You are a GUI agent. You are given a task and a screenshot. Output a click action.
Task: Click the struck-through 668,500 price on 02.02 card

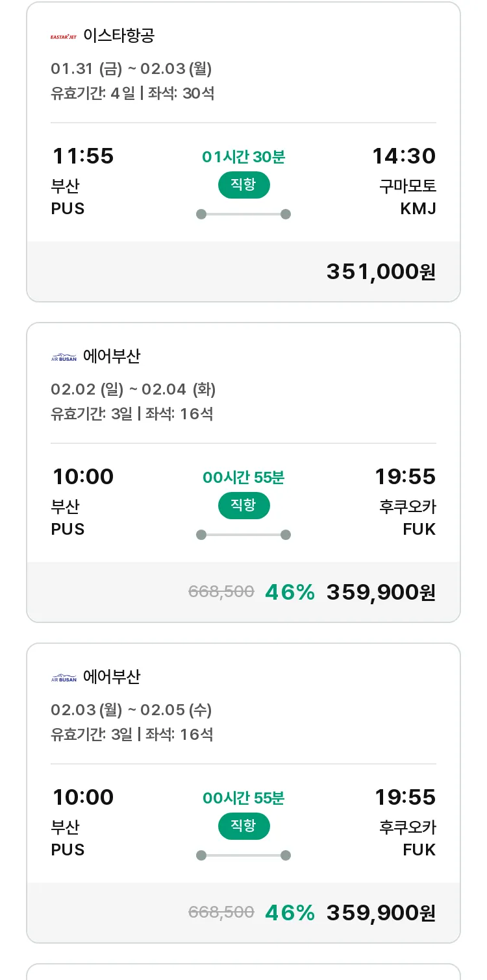point(221,592)
